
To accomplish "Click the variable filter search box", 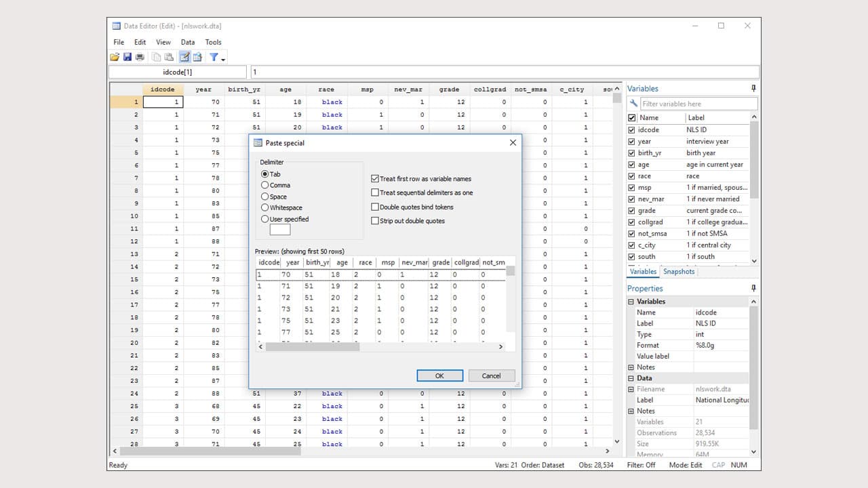I will [x=698, y=103].
